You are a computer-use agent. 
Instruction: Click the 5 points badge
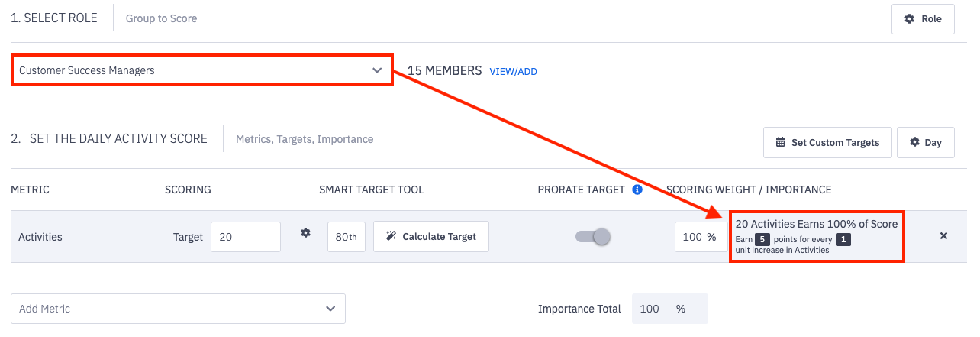(x=762, y=240)
